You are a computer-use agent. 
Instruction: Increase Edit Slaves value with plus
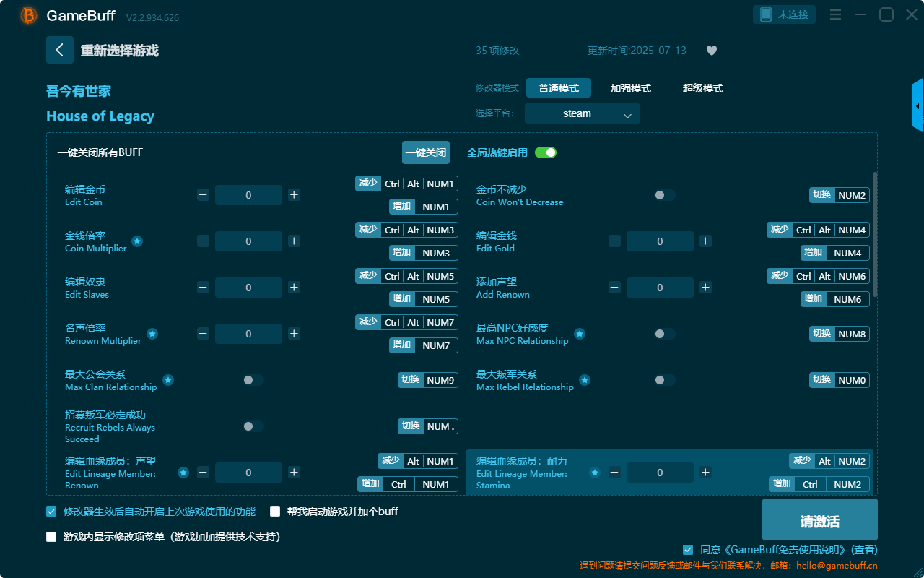(294, 288)
